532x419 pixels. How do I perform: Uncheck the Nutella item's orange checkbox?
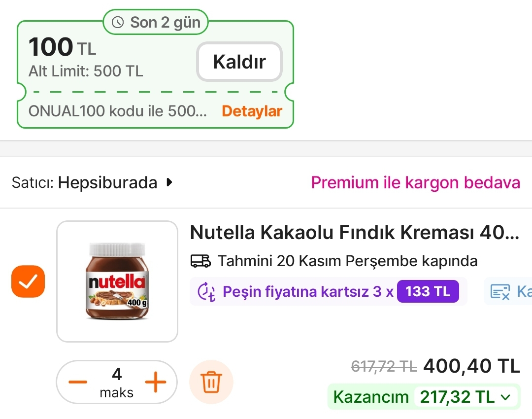pos(28,281)
